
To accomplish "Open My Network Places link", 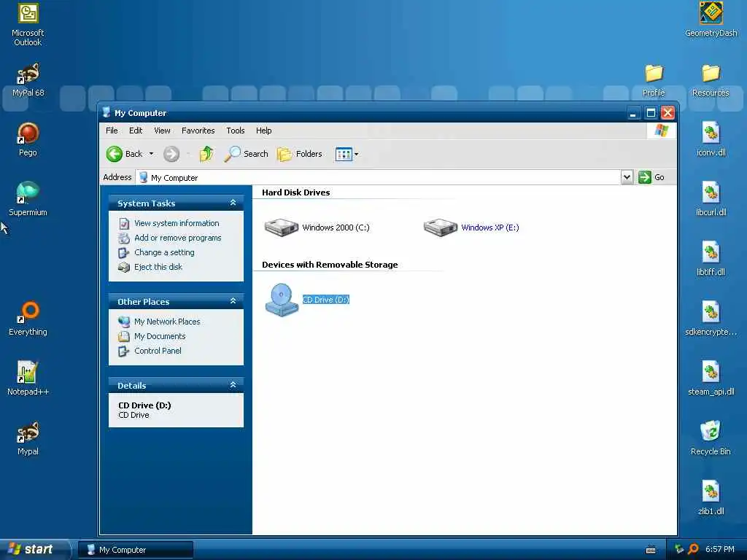I will 167,322.
